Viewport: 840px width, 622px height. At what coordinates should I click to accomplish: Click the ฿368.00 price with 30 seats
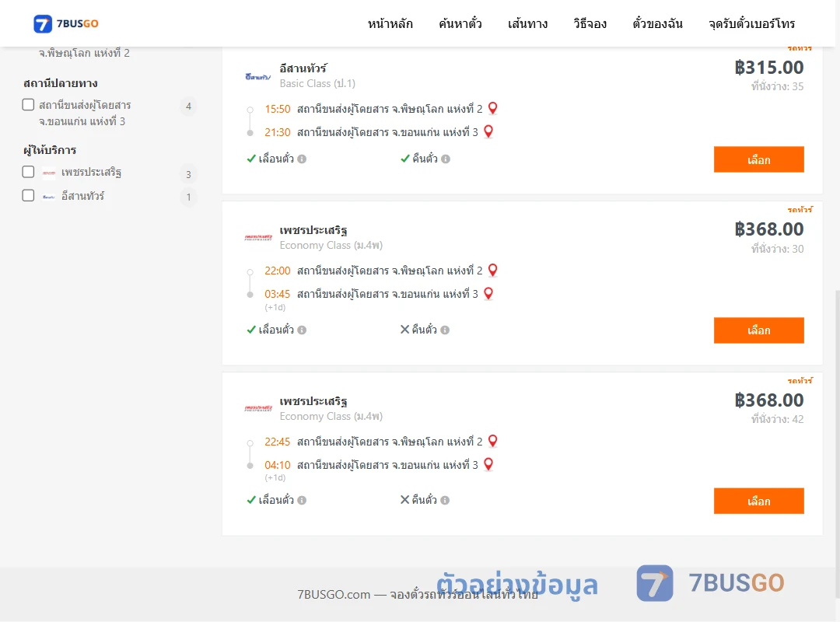click(x=768, y=229)
